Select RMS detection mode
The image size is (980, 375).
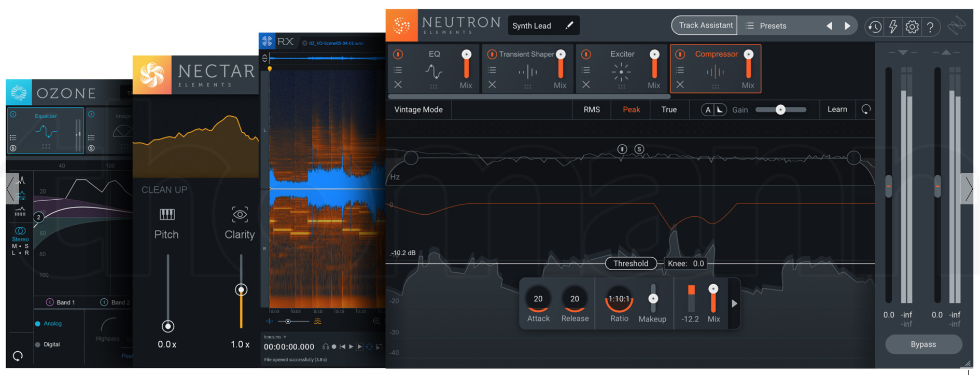[x=592, y=109]
